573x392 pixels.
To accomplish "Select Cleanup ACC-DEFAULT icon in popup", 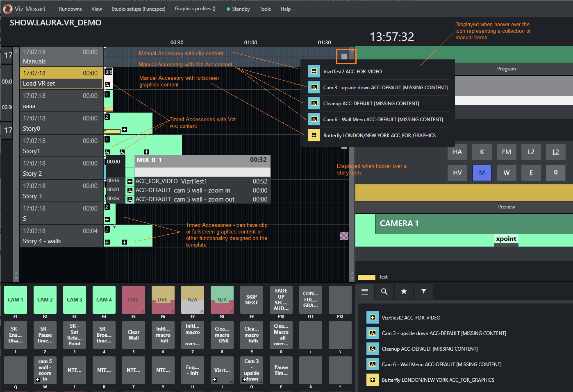I will point(314,103).
